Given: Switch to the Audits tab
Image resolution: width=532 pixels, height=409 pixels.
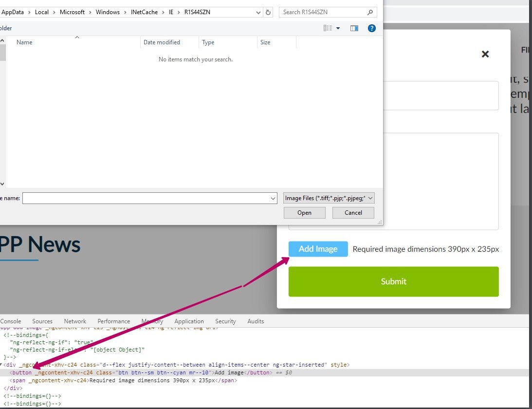Looking at the screenshot, I should pos(256,321).
